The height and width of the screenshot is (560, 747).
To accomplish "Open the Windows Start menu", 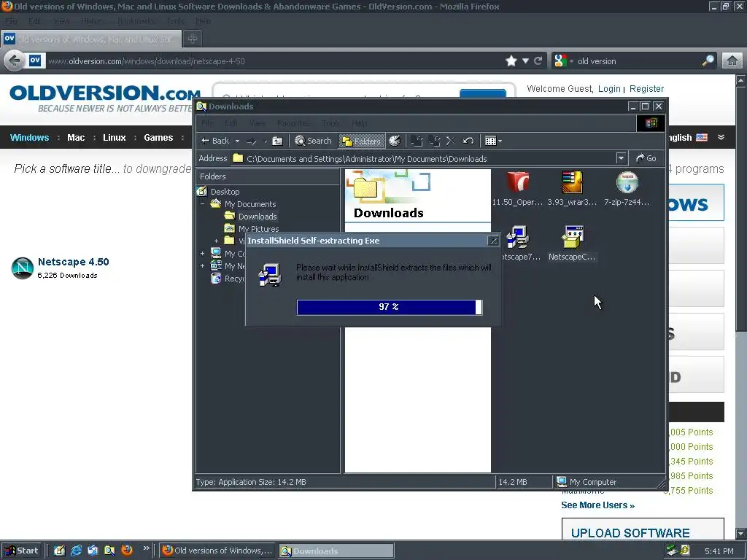I will [x=22, y=551].
